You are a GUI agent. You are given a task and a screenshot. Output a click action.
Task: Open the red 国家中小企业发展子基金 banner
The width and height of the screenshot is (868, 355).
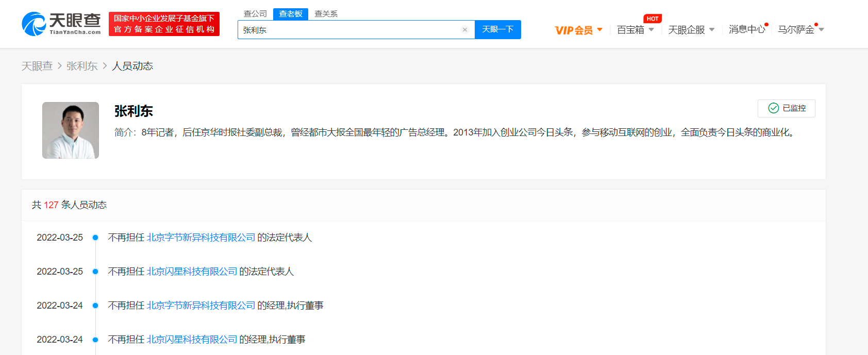click(x=164, y=24)
